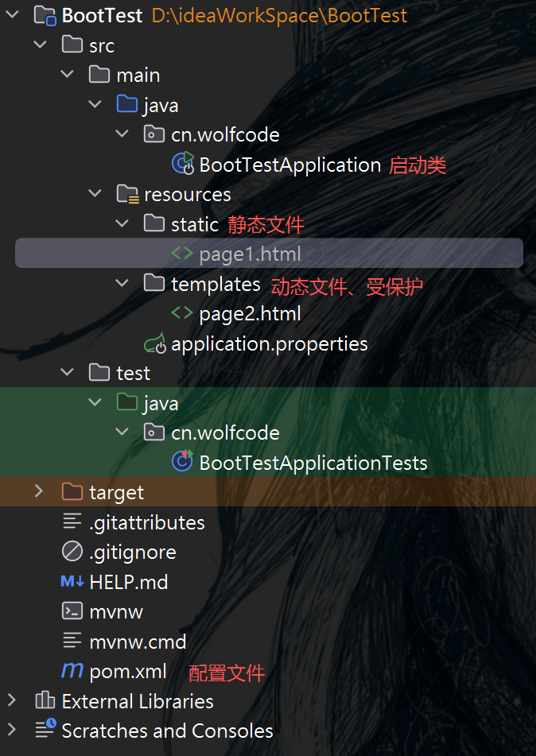Collapse the templates folder
The height and width of the screenshot is (756, 536).
pos(122,283)
